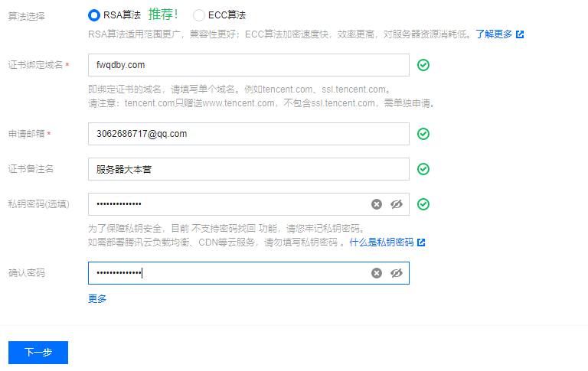Toggle 私钥密码 visibility eye icon

tap(397, 204)
